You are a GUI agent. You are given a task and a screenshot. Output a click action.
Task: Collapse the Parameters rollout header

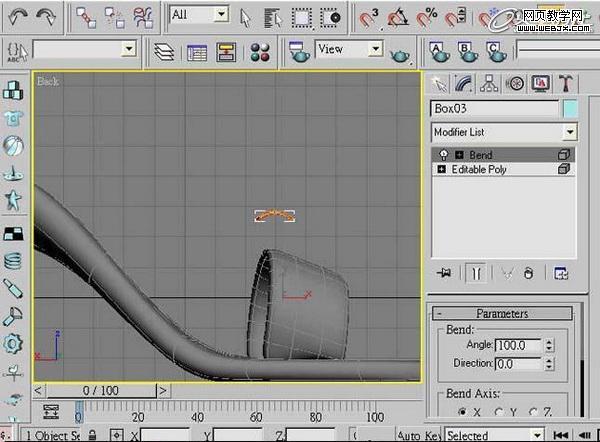click(502, 313)
